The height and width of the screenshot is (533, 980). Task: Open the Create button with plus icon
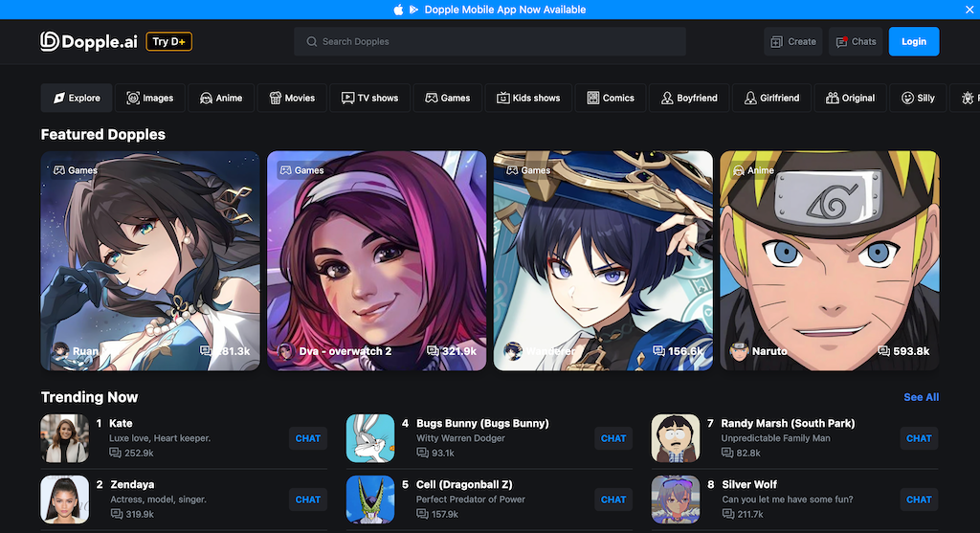tap(792, 42)
